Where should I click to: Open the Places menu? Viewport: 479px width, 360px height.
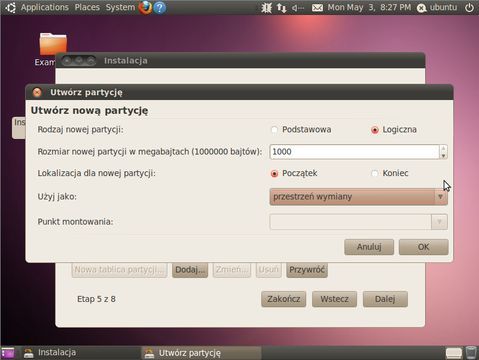87,7
